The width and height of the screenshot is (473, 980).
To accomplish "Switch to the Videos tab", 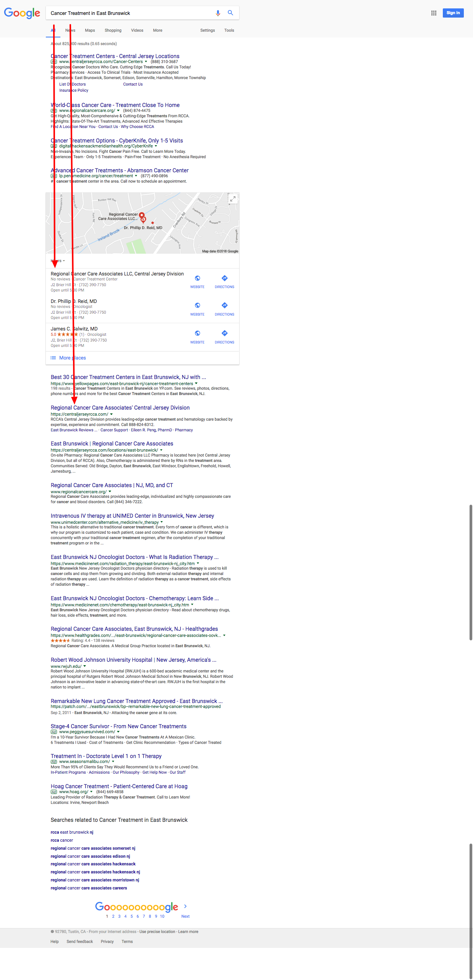I will (137, 31).
